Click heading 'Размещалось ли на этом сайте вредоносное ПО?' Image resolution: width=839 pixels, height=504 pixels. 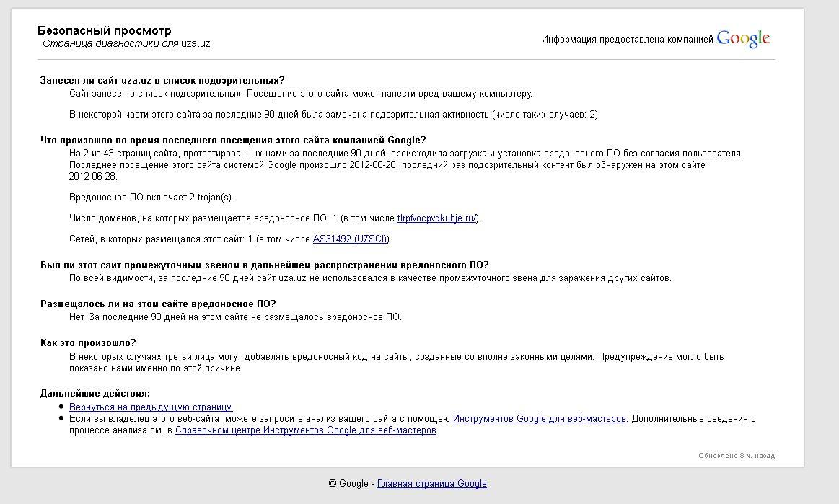pyautogui.click(x=158, y=304)
